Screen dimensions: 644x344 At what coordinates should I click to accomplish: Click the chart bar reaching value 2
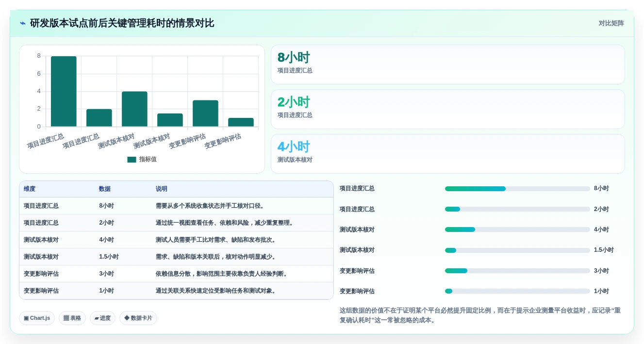tap(99, 118)
